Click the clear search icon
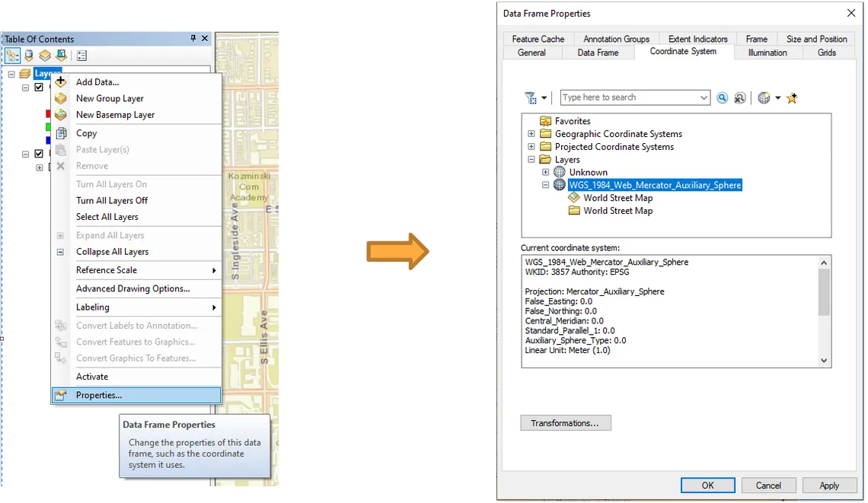Screen dimensions: 868x503 (739, 98)
